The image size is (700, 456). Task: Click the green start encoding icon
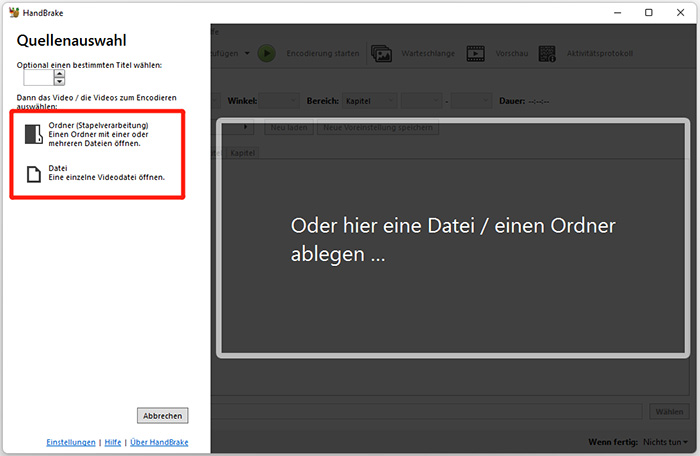click(267, 53)
